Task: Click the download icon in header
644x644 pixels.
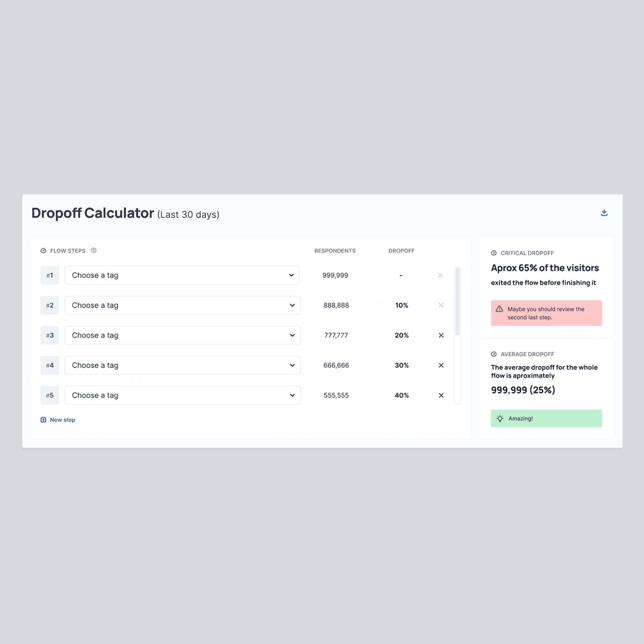Action: (x=604, y=213)
